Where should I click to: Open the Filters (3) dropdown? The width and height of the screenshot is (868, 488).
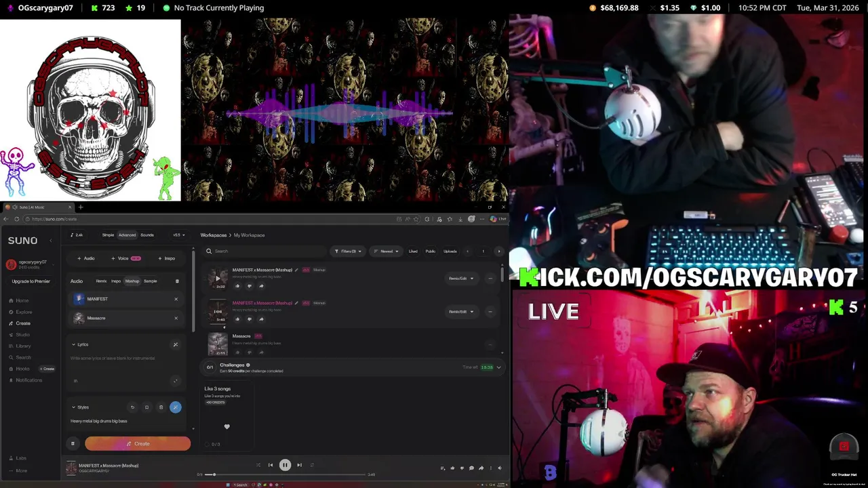[x=349, y=251]
